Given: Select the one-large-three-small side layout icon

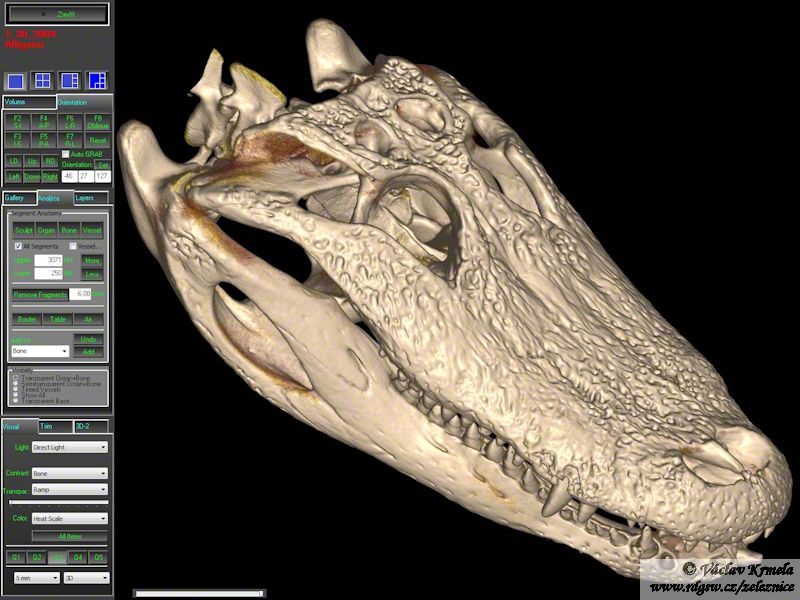Looking at the screenshot, I should (69, 81).
